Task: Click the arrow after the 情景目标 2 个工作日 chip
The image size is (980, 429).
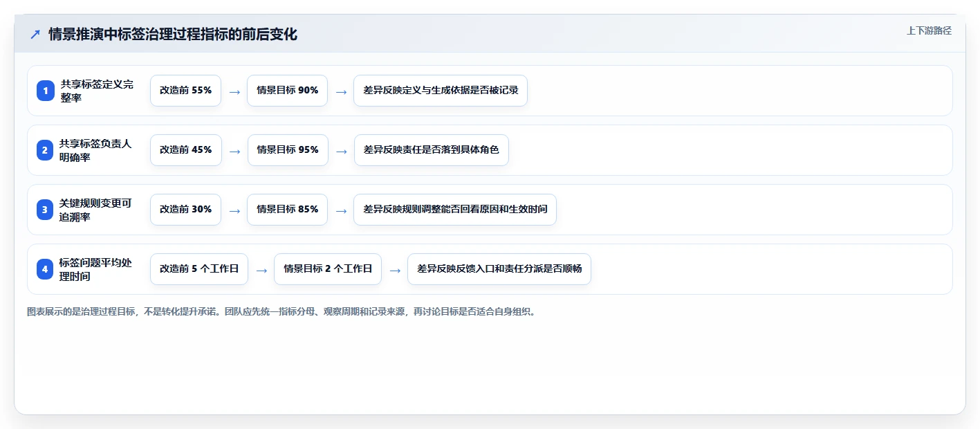Action: click(395, 270)
